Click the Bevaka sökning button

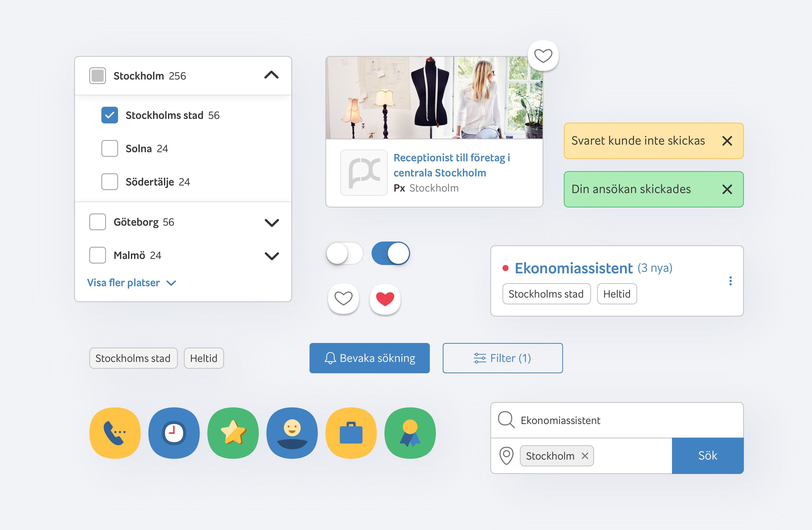click(370, 358)
